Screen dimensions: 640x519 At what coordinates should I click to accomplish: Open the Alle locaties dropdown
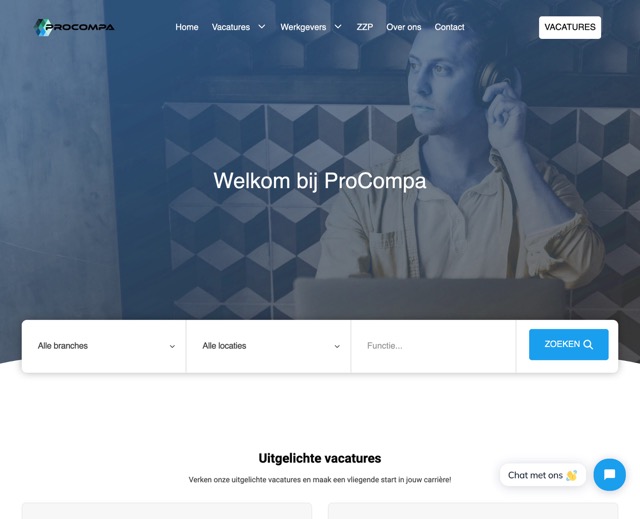pyautogui.click(x=269, y=346)
